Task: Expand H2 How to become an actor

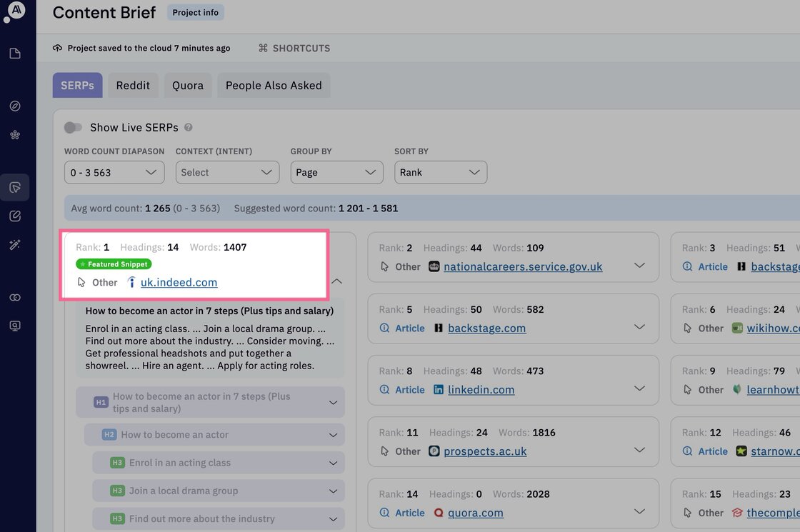Action: [x=333, y=435]
